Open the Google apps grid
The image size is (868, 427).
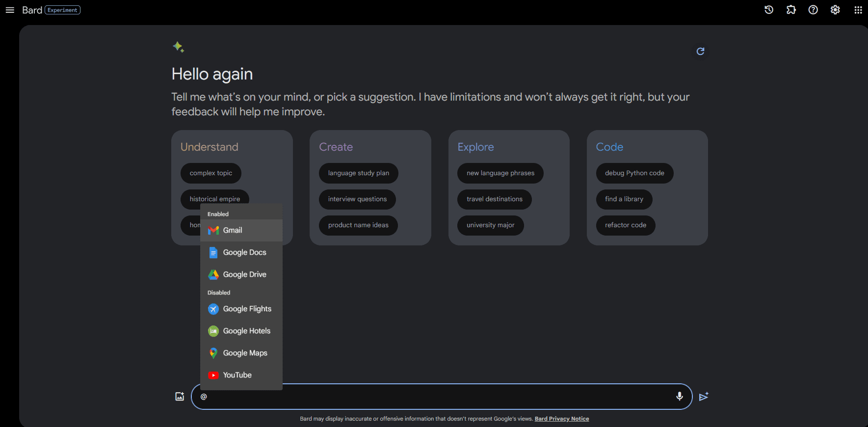tap(858, 10)
